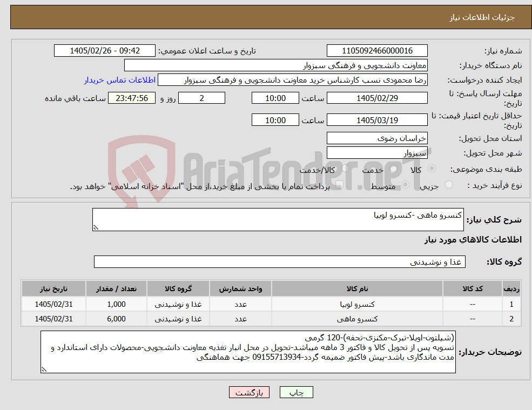Click the need date of the کنسرو لوبیا row
Viewport: 532px width, 410px height.
tap(53, 304)
